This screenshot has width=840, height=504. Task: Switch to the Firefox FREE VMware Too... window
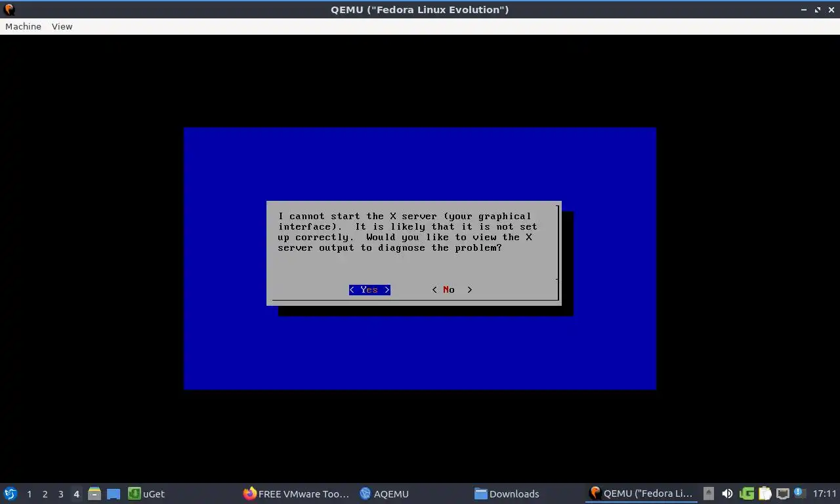click(297, 493)
